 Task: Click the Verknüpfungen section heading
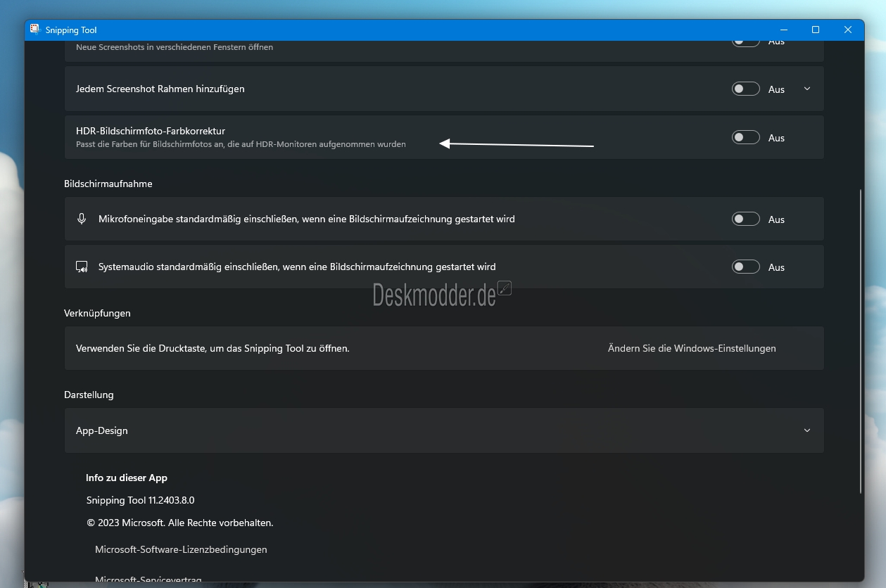coord(97,313)
